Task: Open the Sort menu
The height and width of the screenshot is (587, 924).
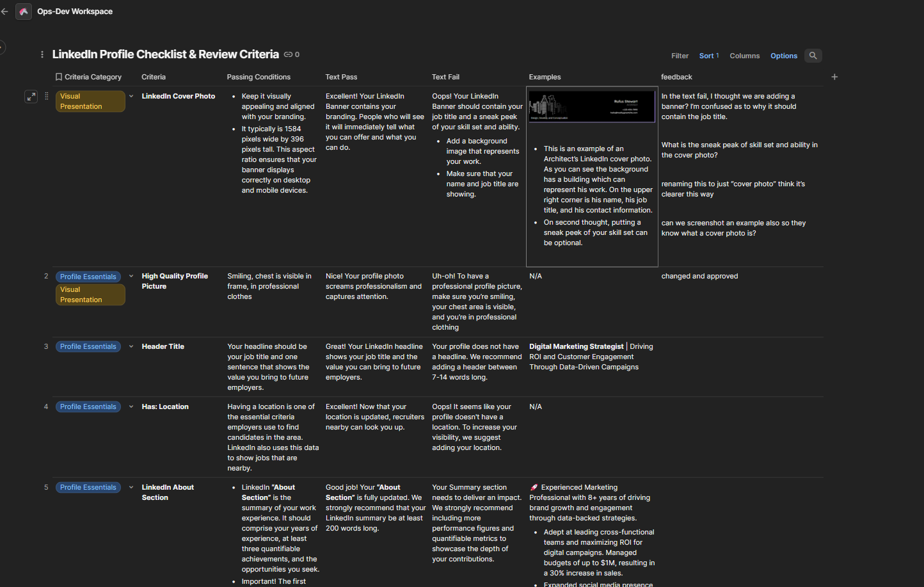Action: pos(708,56)
